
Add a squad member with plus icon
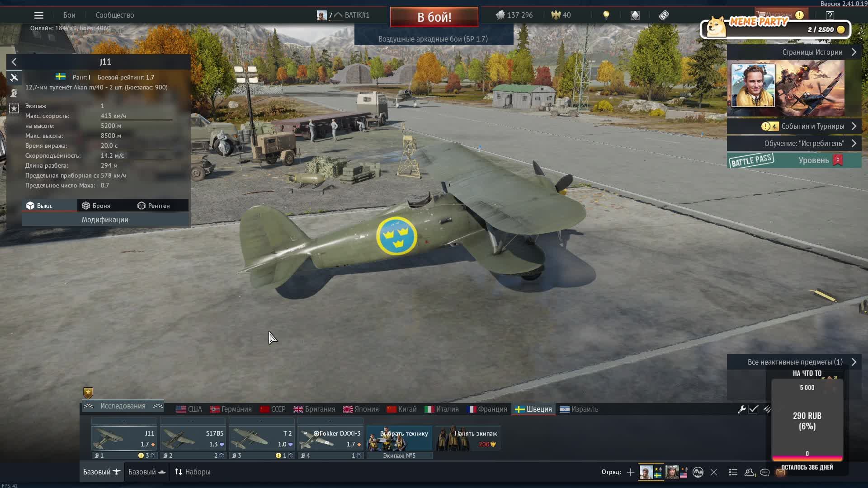click(x=630, y=472)
